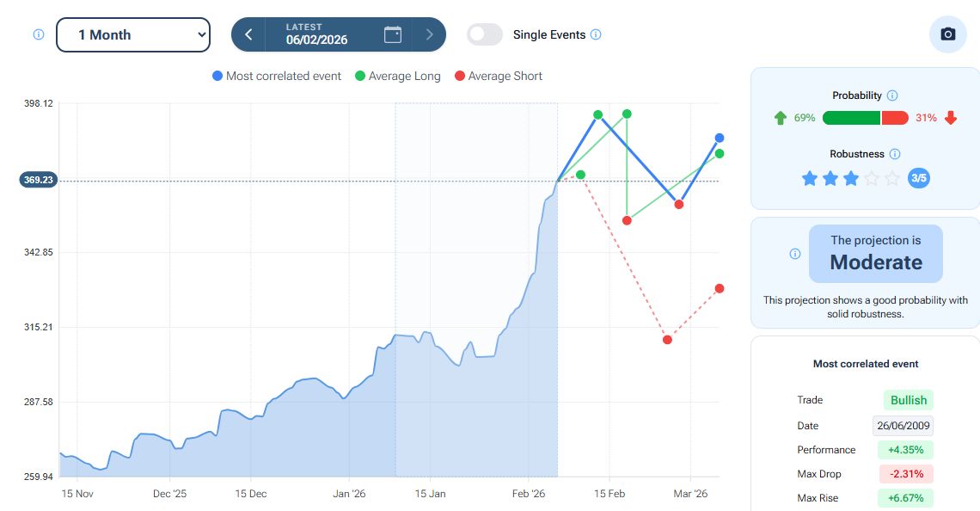Image resolution: width=980 pixels, height=511 pixels.
Task: Click the green and red probability bar
Action: [865, 118]
